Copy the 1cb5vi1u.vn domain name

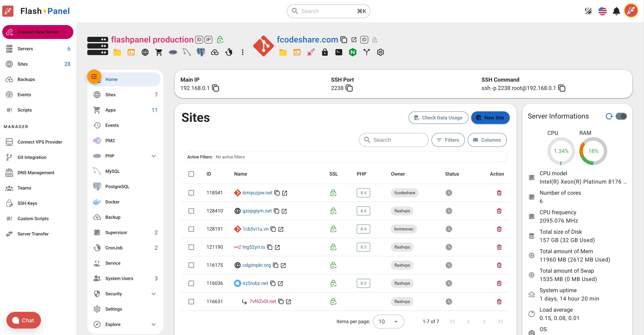[x=273, y=229]
